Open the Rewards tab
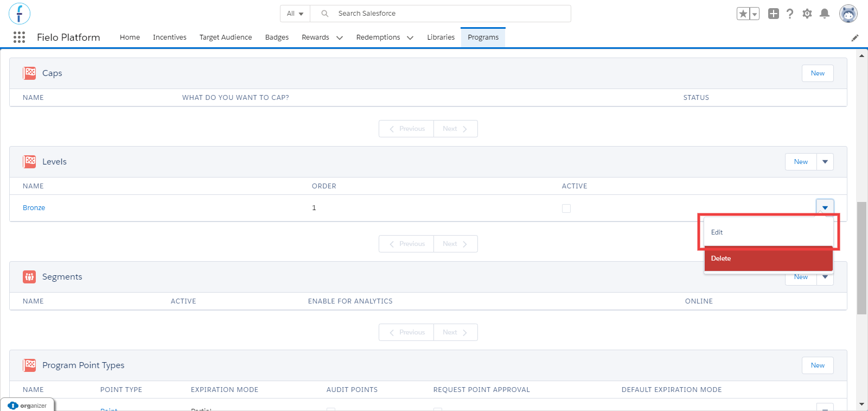Screen dimensions: 868x411 click(x=315, y=37)
